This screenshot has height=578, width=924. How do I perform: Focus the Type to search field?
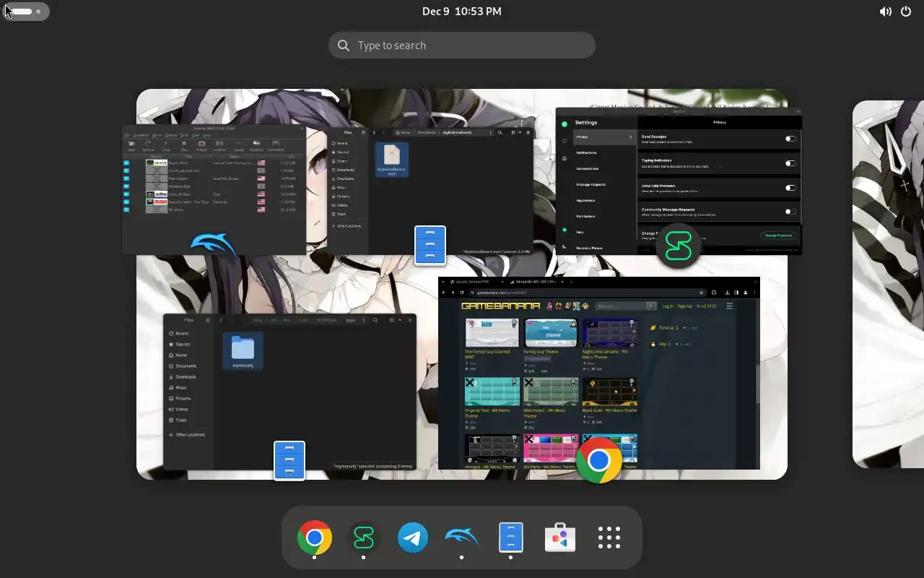point(462,46)
